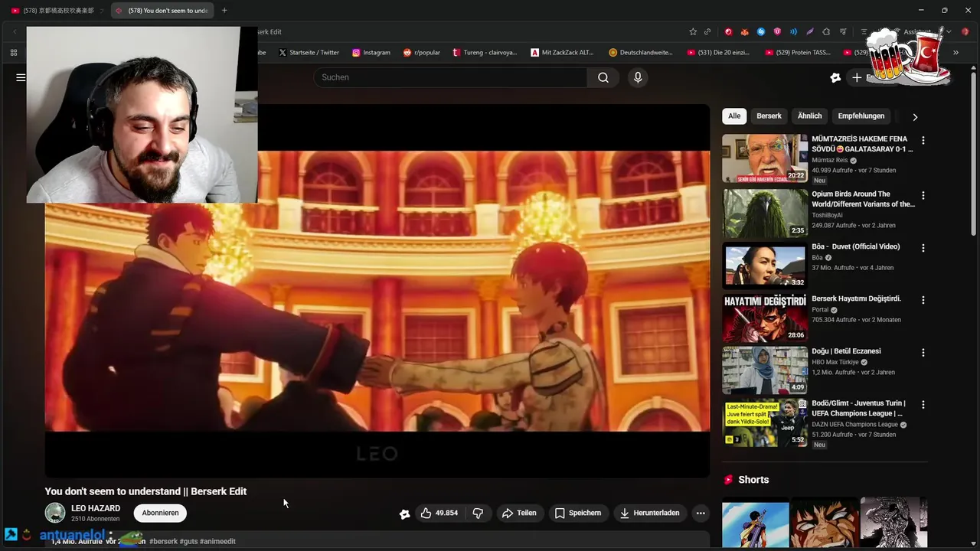Viewport: 980px width, 551px height.
Task: Click the copy link icon in address bar
Action: (707, 31)
